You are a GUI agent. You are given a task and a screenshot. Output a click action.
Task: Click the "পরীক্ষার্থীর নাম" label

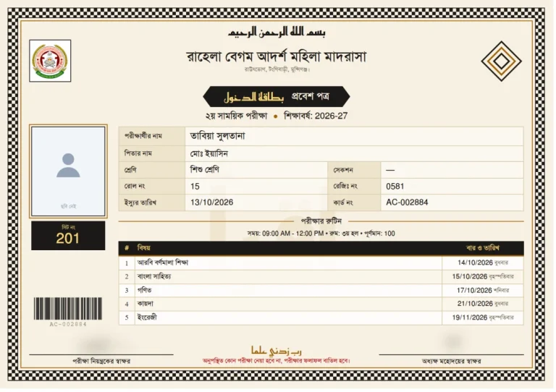(143, 136)
